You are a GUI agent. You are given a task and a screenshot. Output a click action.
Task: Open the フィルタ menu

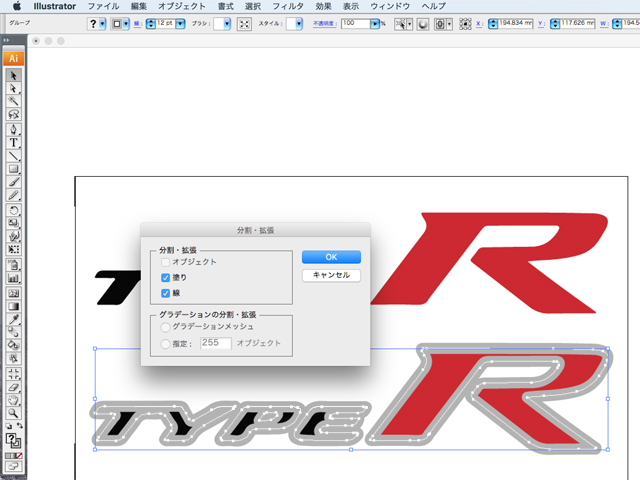(x=288, y=6)
